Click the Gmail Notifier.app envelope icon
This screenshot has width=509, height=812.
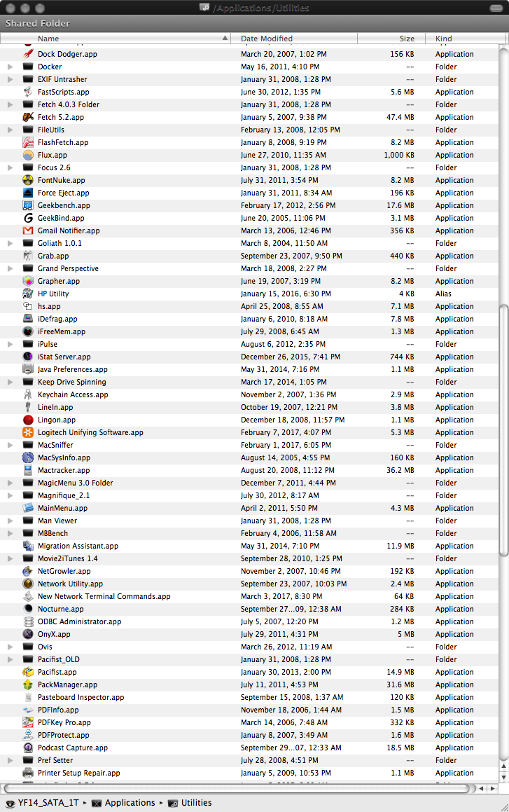[x=29, y=230]
